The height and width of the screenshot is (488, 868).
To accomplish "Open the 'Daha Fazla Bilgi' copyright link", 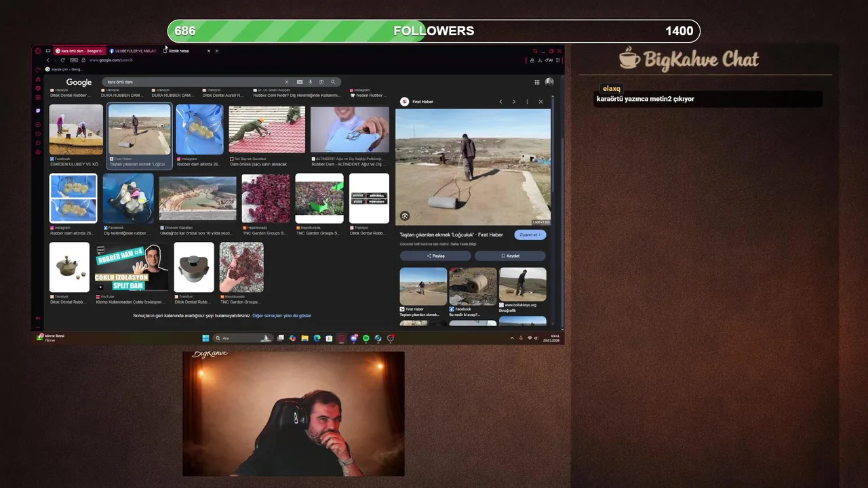I will point(464,244).
